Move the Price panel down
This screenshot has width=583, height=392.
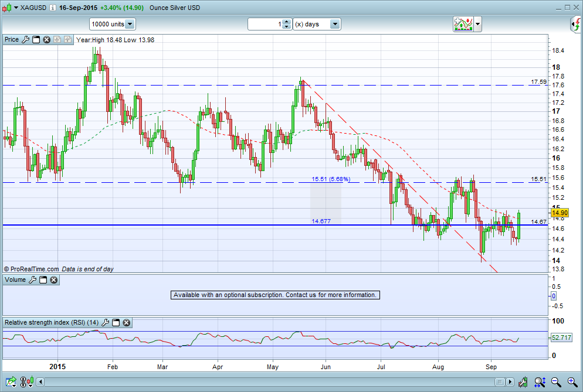tap(57, 39)
